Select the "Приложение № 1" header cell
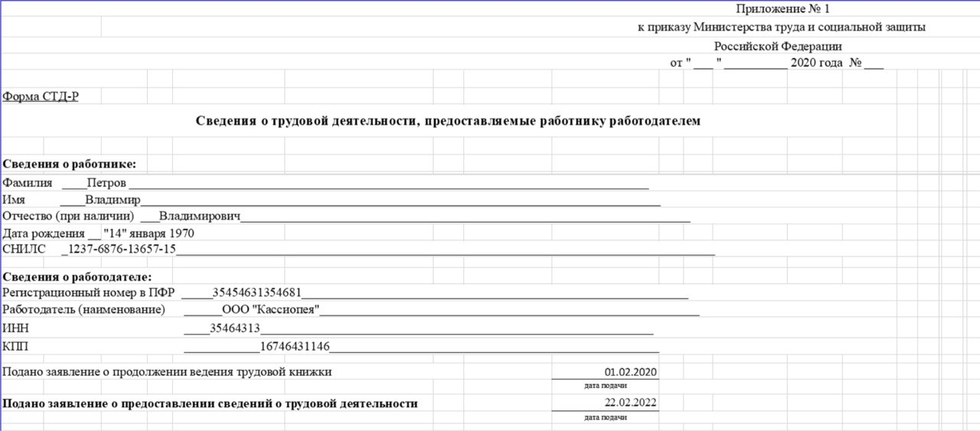 782,9
